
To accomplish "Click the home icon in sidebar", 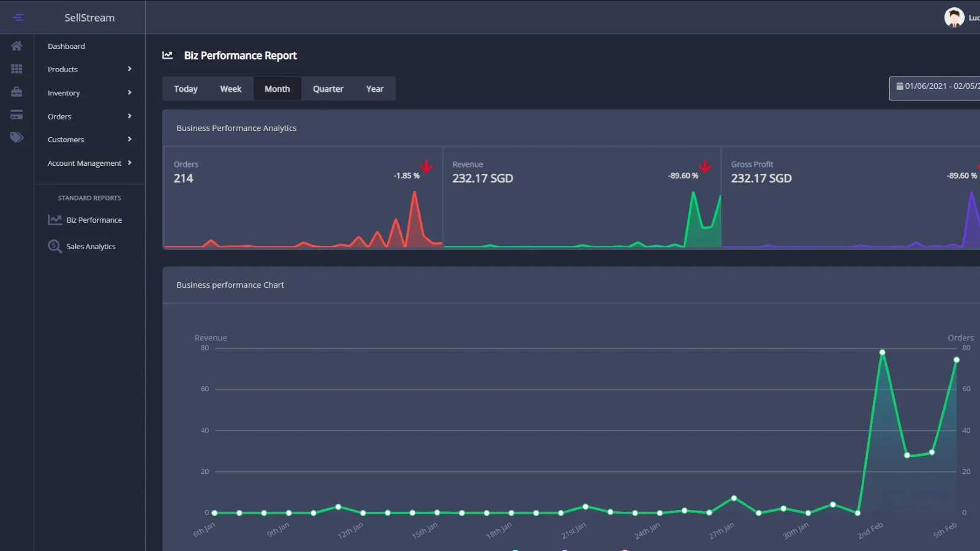I will (17, 46).
